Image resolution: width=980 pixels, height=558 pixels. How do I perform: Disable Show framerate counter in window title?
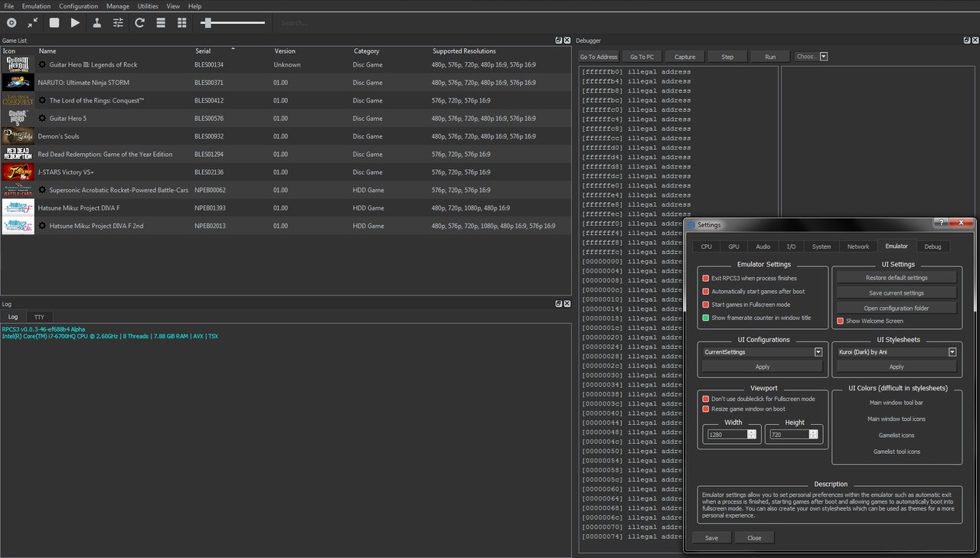pyautogui.click(x=706, y=318)
